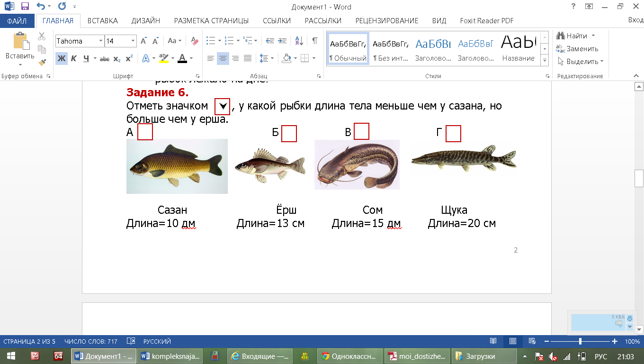Screen dimensions: 644x364
Task: Activate the Format Painter brush icon
Action: 42,62
